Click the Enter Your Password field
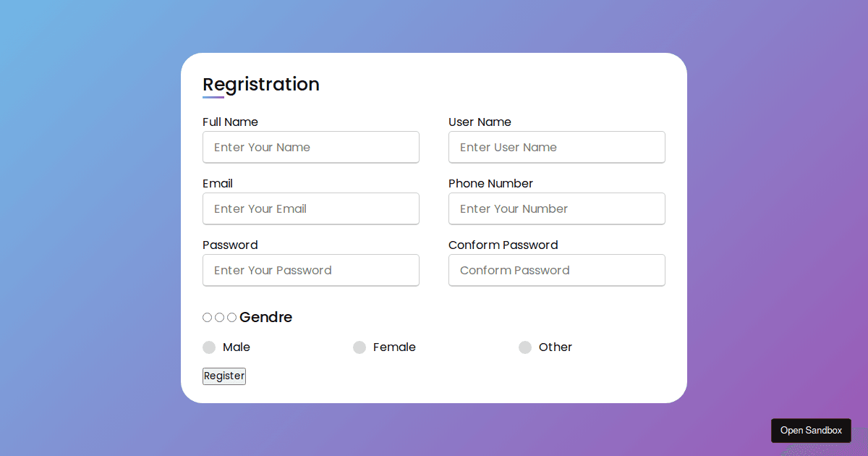Screen dimensions: 868x456 [x=311, y=270]
